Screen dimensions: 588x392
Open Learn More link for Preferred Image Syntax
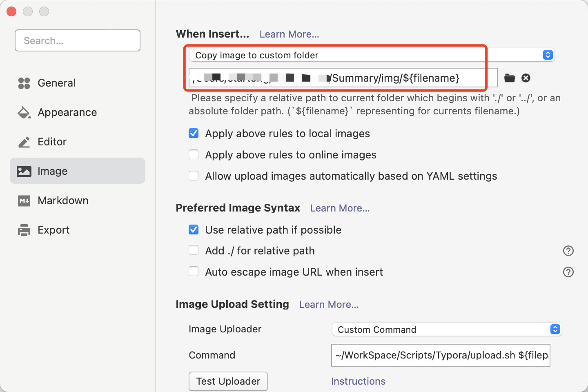coord(340,208)
